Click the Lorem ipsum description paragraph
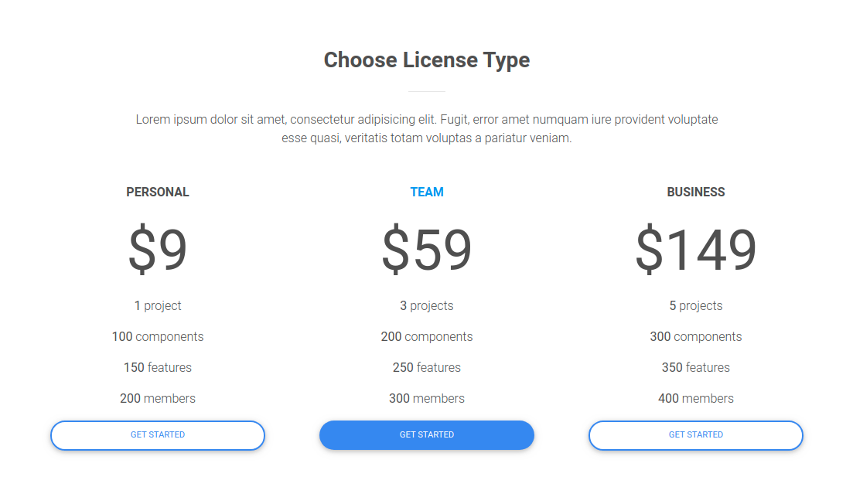853x504 pixels. 427,129
